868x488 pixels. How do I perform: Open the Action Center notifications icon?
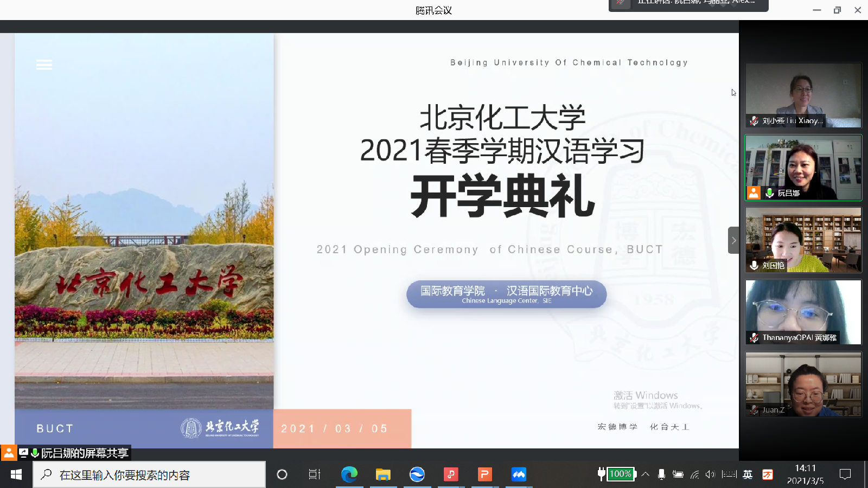coord(845,474)
